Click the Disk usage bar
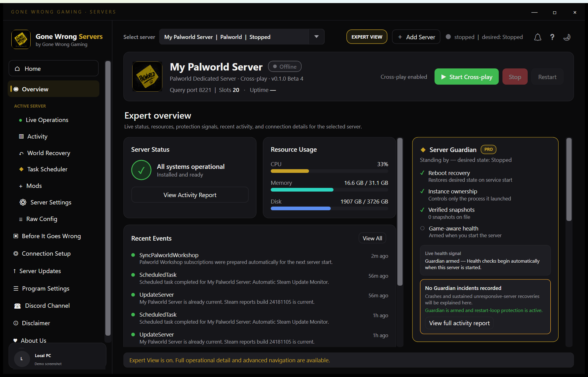 (329, 209)
